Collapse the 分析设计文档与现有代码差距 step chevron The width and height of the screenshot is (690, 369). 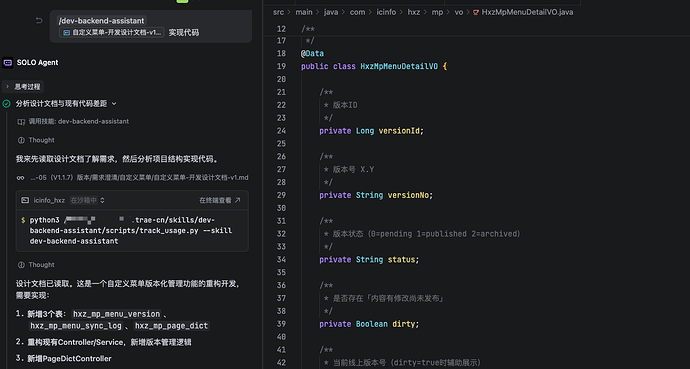pyautogui.click(x=114, y=104)
